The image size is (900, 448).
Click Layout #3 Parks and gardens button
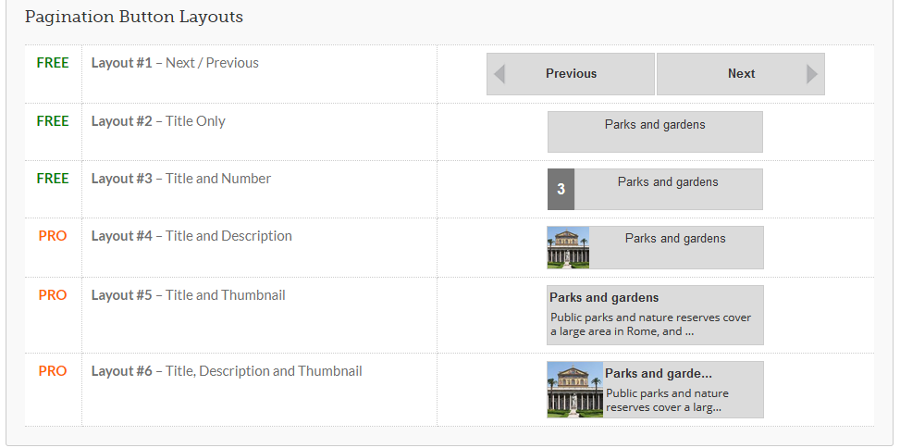point(655,189)
